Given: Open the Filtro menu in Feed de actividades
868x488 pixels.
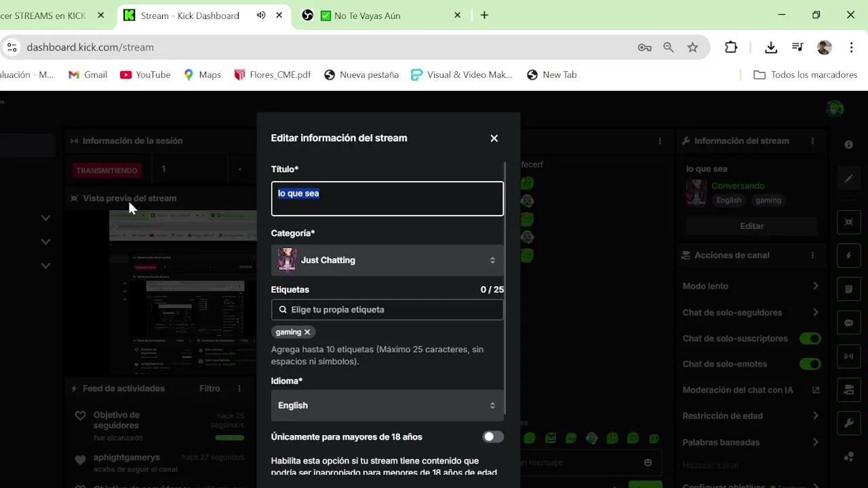Looking at the screenshot, I should coord(210,388).
